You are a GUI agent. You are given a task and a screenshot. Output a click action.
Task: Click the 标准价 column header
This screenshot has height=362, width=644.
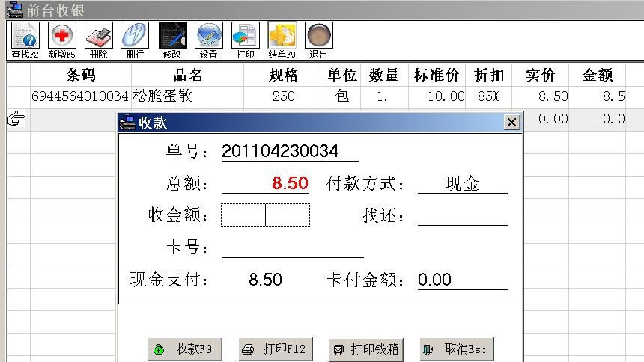(x=437, y=75)
